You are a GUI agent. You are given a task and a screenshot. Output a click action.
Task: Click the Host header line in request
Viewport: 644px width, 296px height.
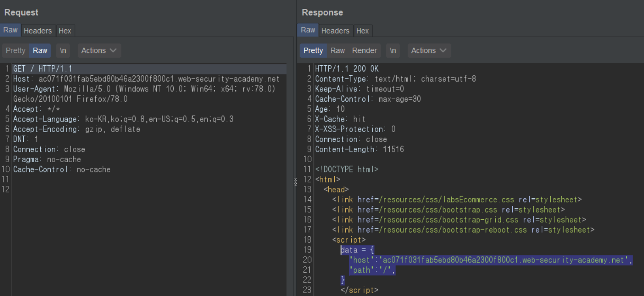point(146,79)
